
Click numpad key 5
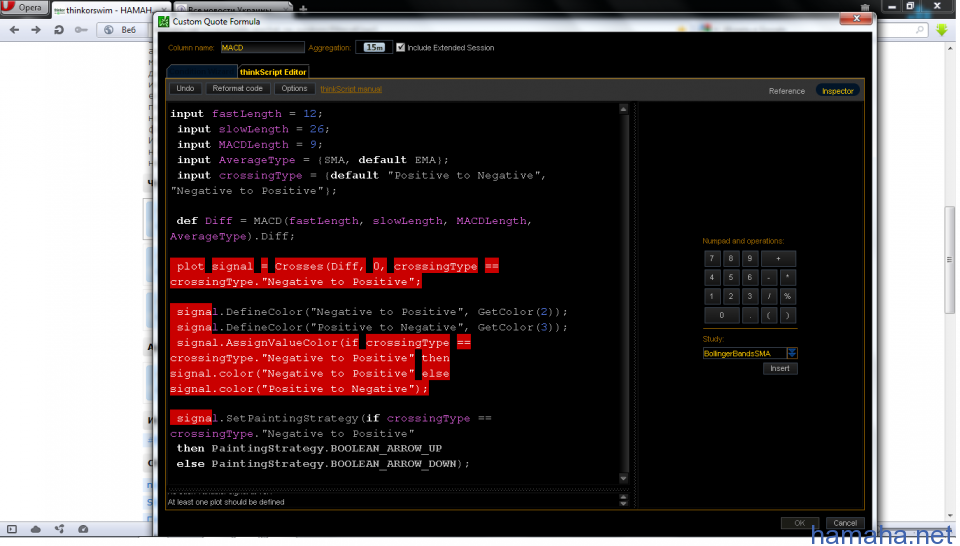(730, 277)
